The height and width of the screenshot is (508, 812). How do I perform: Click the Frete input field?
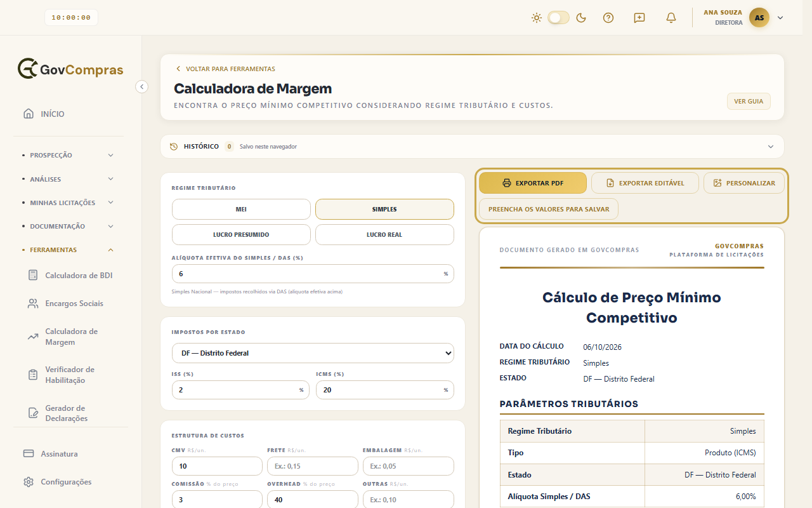click(x=313, y=466)
